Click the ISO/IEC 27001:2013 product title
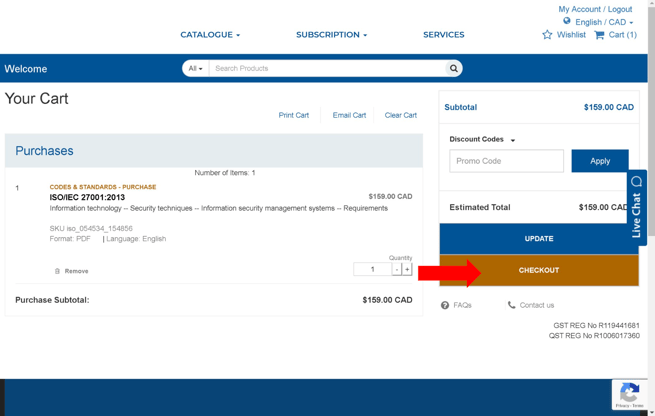The width and height of the screenshot is (655, 416). [87, 197]
